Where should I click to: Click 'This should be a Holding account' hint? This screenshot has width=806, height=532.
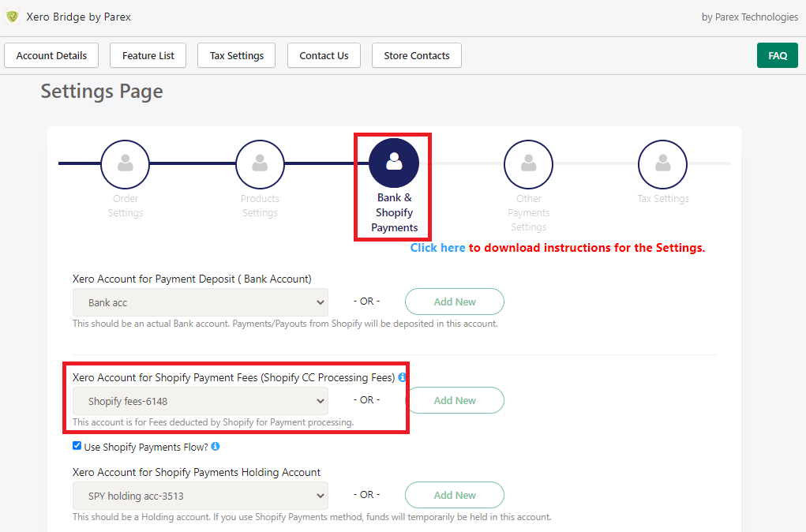pos(312,517)
